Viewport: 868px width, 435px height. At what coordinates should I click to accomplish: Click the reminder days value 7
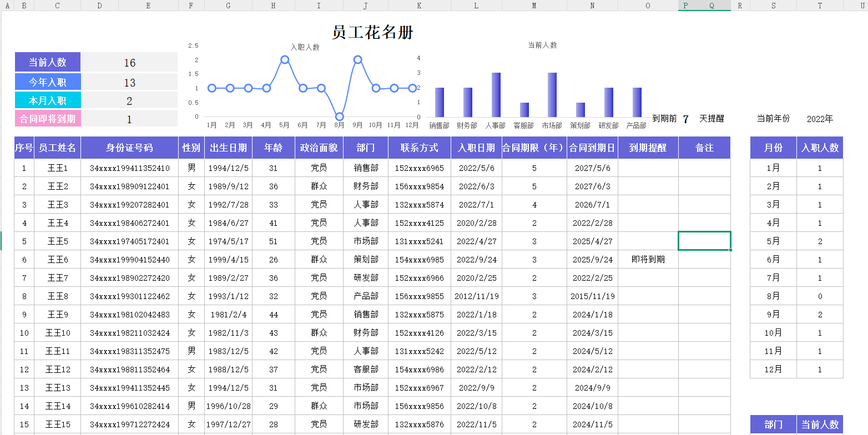pos(685,118)
